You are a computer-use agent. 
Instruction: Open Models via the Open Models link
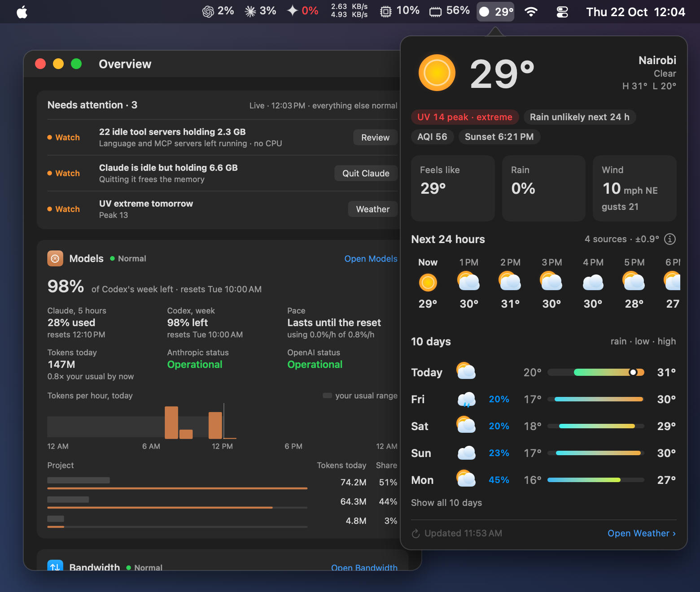[371, 259]
